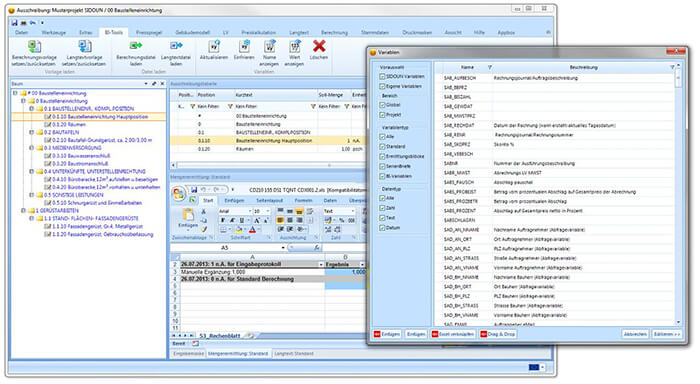Image resolution: width=700 pixels, height=384 pixels.
Task: Toggle the Datum checkbox under Datentyp
Action: (x=382, y=228)
